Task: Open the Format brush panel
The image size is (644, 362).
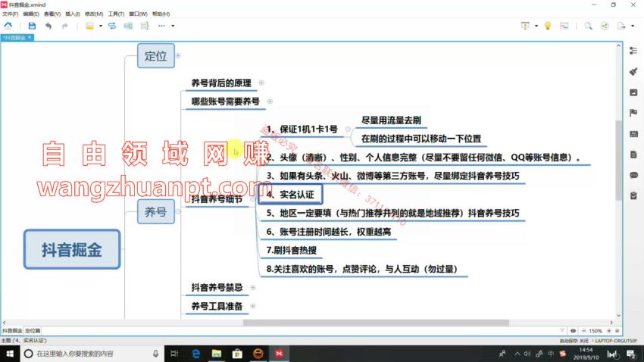Action: click(633, 71)
